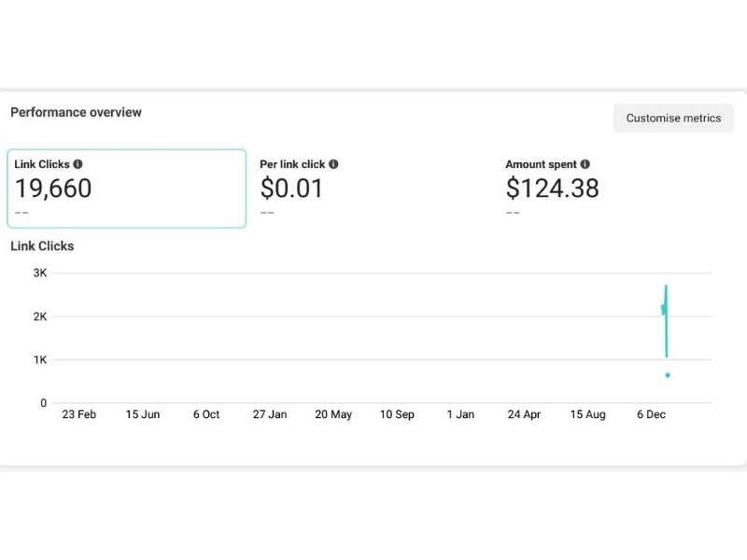
Task: Click the 15 Aug axis label
Action: (588, 414)
